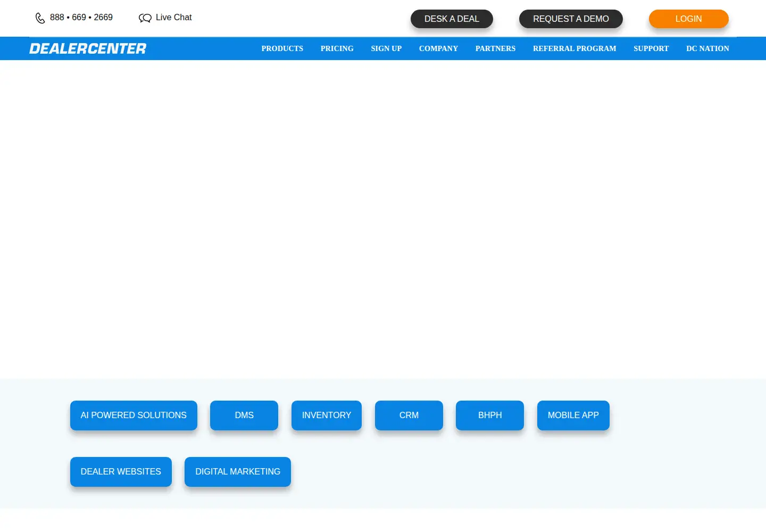
Task: Select the MOBILE APP button
Action: (573, 415)
